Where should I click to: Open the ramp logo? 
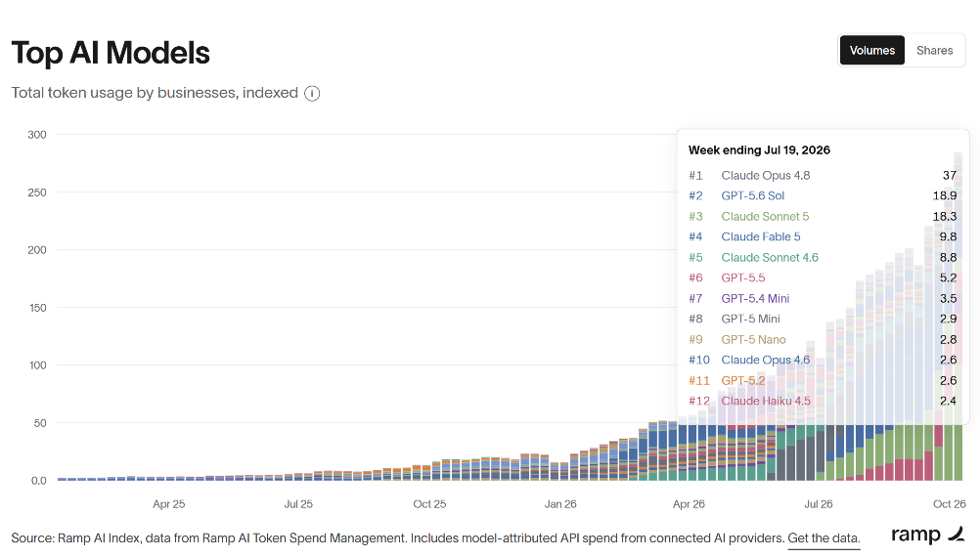tap(927, 535)
